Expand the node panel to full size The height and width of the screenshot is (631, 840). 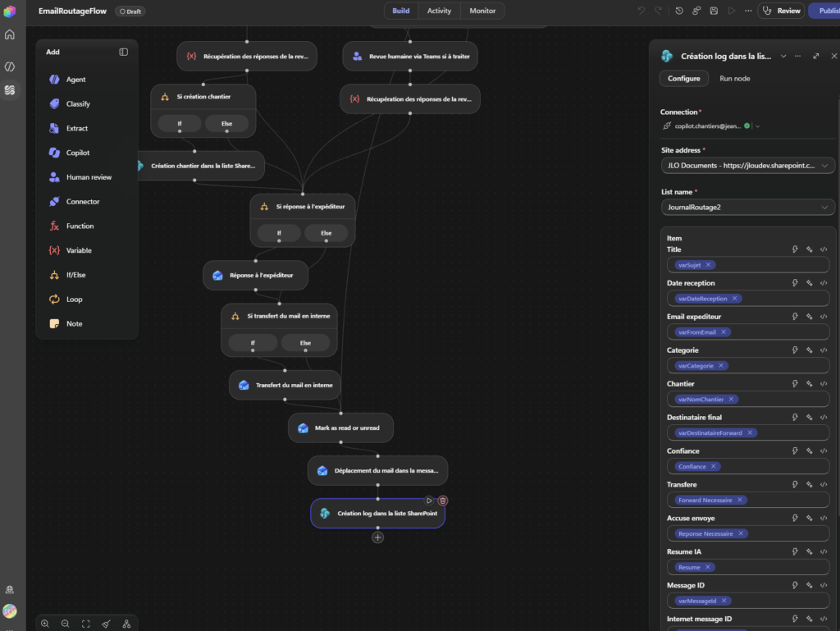tap(816, 56)
